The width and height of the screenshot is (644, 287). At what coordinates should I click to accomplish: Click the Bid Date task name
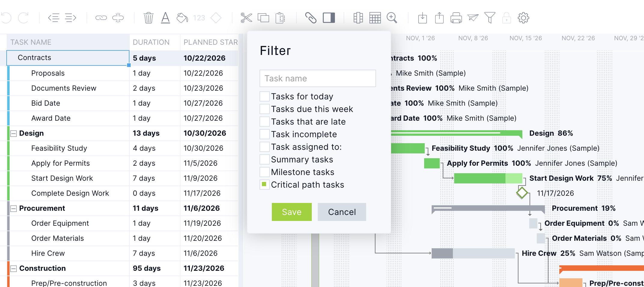pyautogui.click(x=46, y=103)
